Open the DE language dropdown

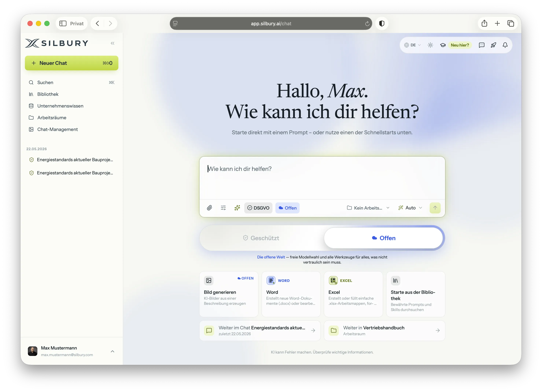click(x=412, y=45)
